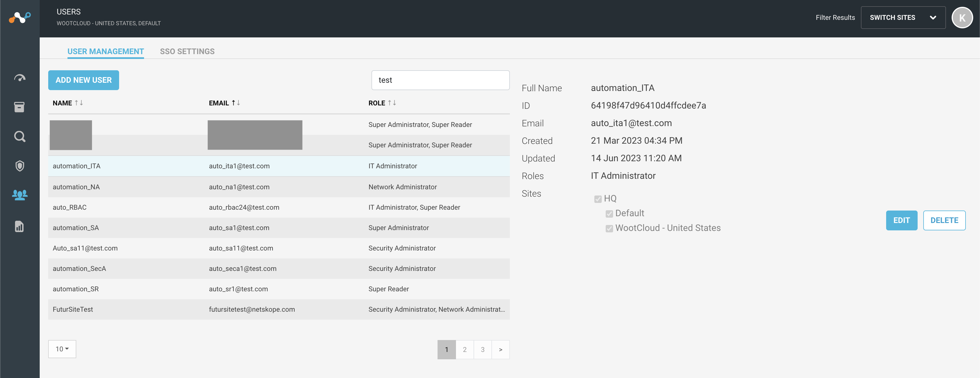Click the IT Administrator, Super Reader role cell
The image size is (980, 378).
click(x=414, y=208)
